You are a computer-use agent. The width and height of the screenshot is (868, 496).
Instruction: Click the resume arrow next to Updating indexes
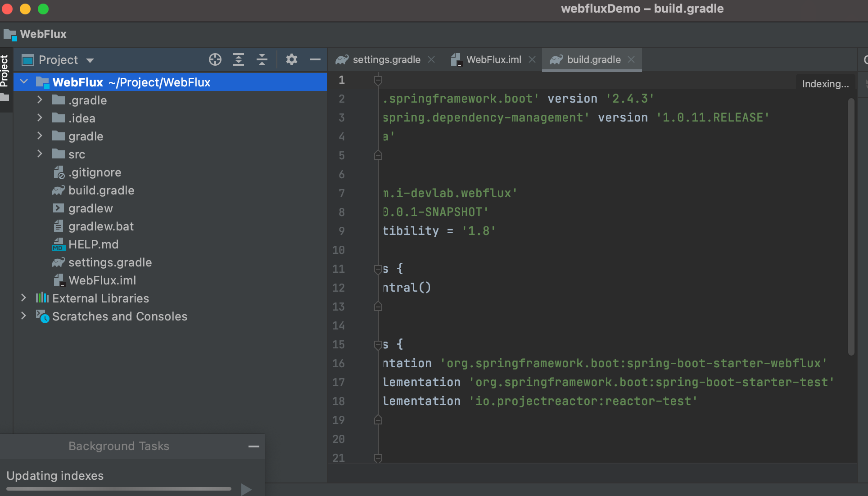coord(246,489)
